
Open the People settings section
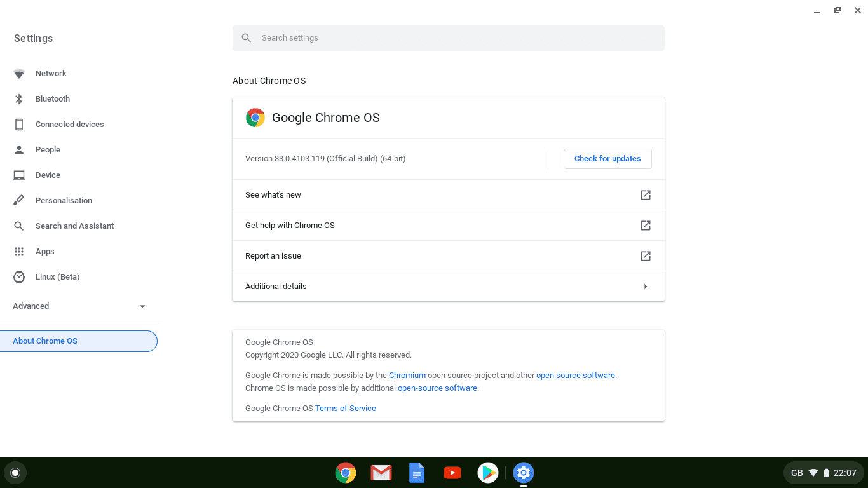pyautogui.click(x=47, y=149)
